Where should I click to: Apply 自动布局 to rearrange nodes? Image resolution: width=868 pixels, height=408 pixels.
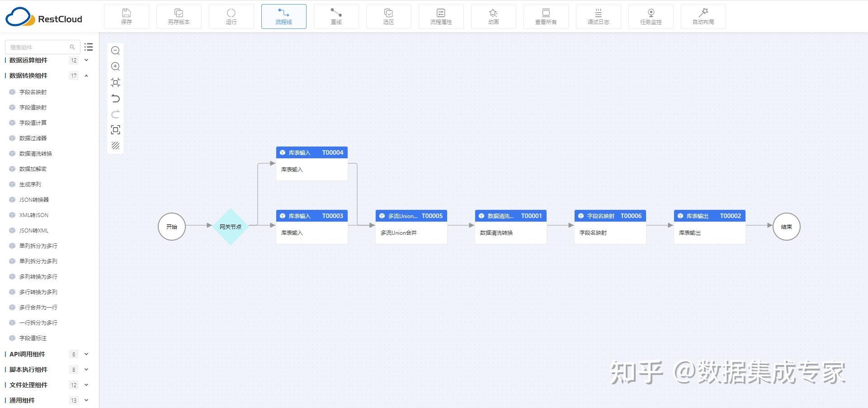coord(703,16)
